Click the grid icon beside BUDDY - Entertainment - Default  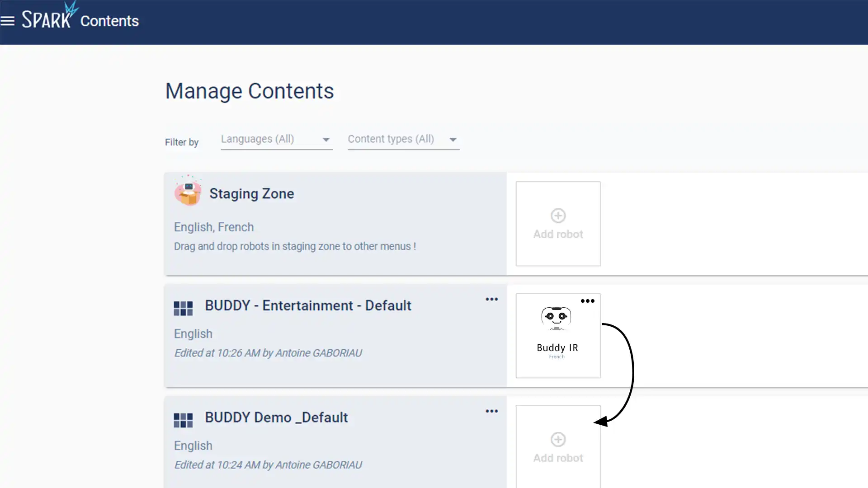tap(183, 309)
